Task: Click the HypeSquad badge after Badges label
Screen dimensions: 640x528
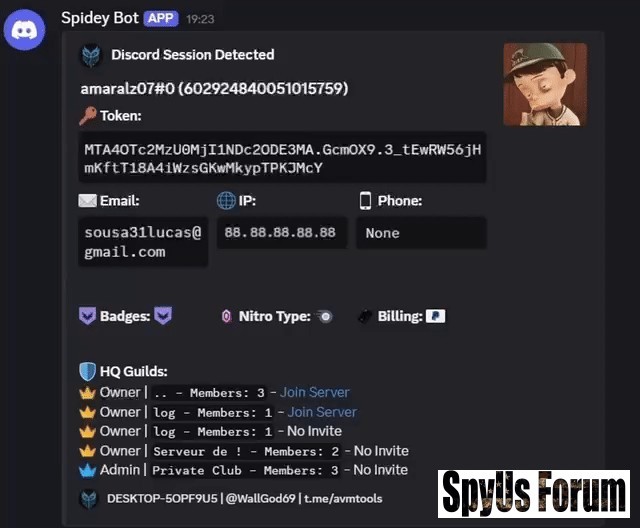Action: click(x=163, y=316)
